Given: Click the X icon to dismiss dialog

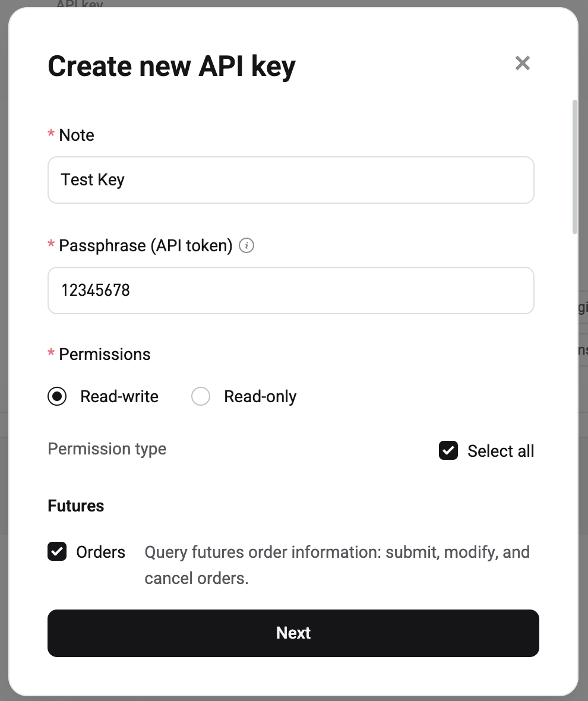Looking at the screenshot, I should (x=522, y=64).
